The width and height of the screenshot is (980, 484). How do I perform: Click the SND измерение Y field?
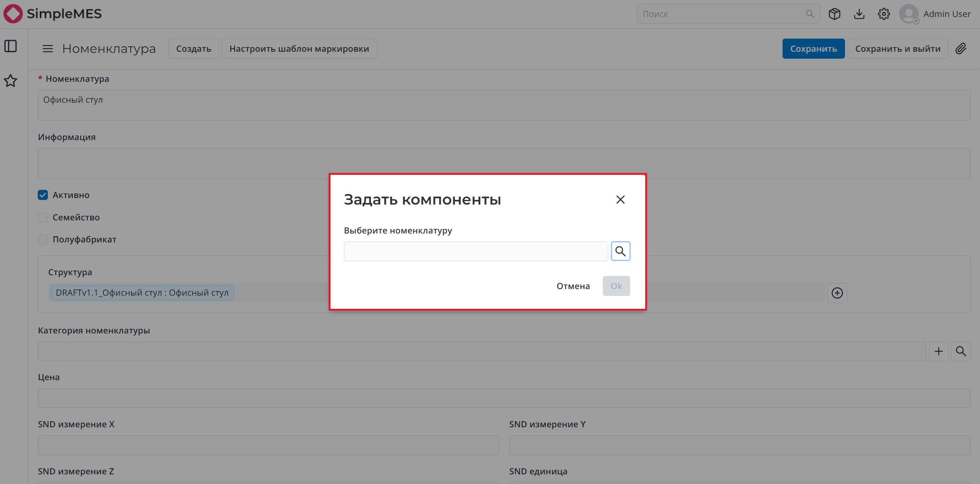[740, 445]
